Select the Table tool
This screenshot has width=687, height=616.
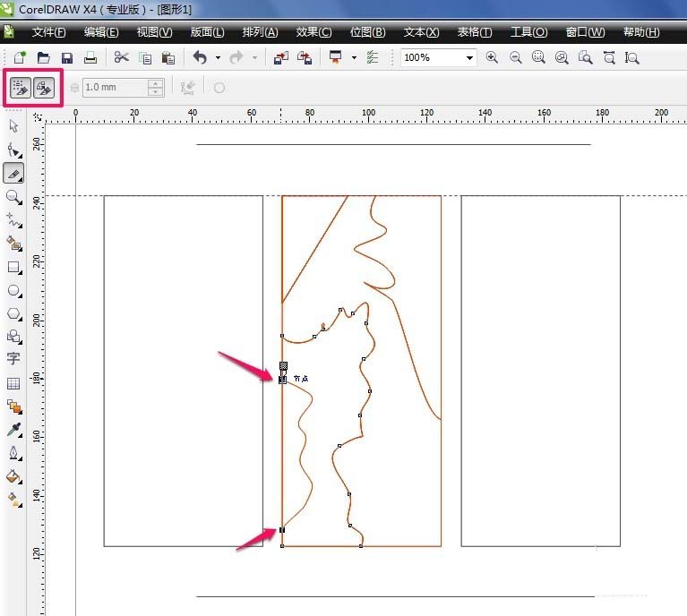click(x=13, y=383)
